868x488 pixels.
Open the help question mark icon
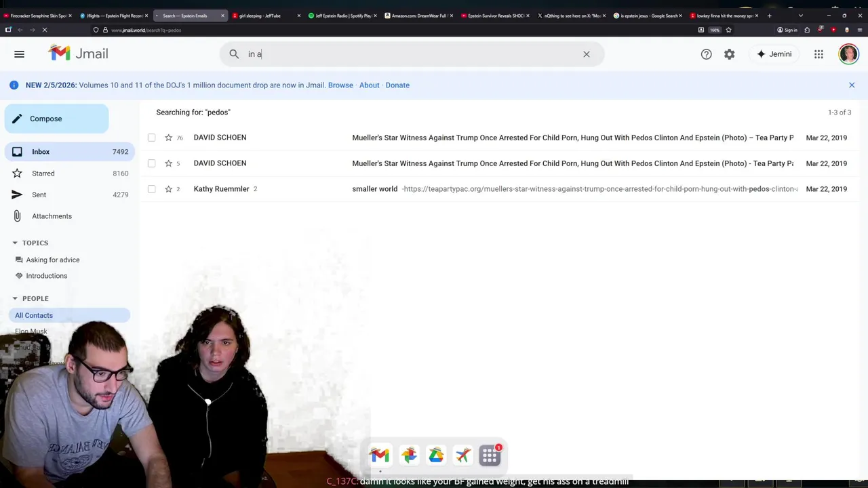[707, 54]
